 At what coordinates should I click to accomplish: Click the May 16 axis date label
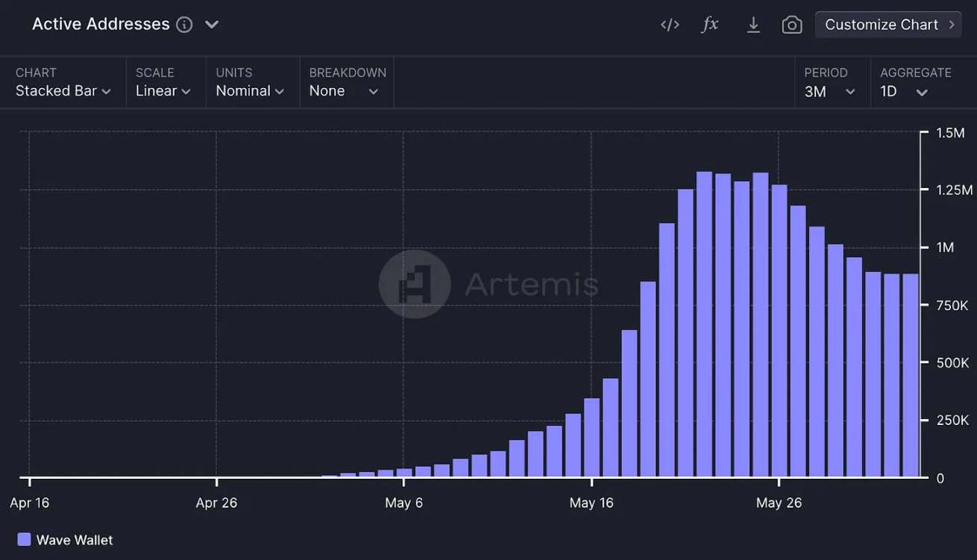pyautogui.click(x=591, y=503)
